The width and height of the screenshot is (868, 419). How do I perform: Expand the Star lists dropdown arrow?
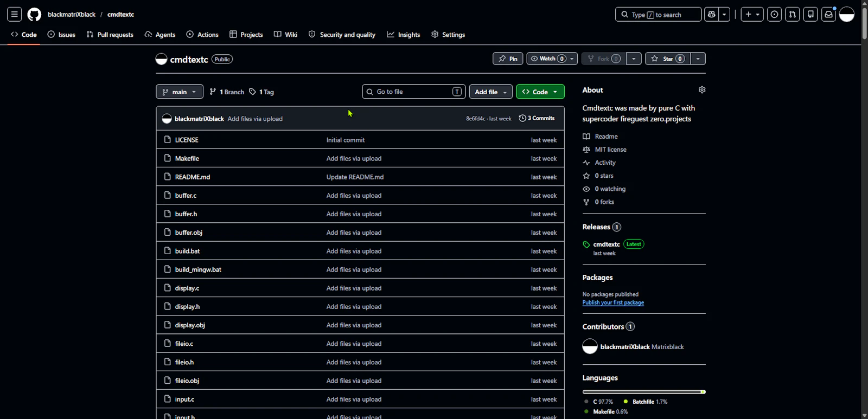point(698,59)
